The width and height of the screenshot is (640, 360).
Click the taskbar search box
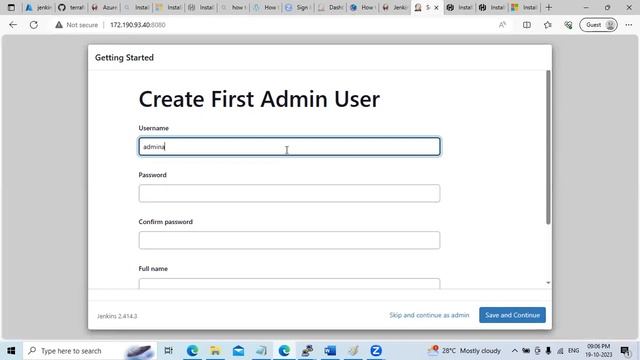pyautogui.click(x=90, y=351)
